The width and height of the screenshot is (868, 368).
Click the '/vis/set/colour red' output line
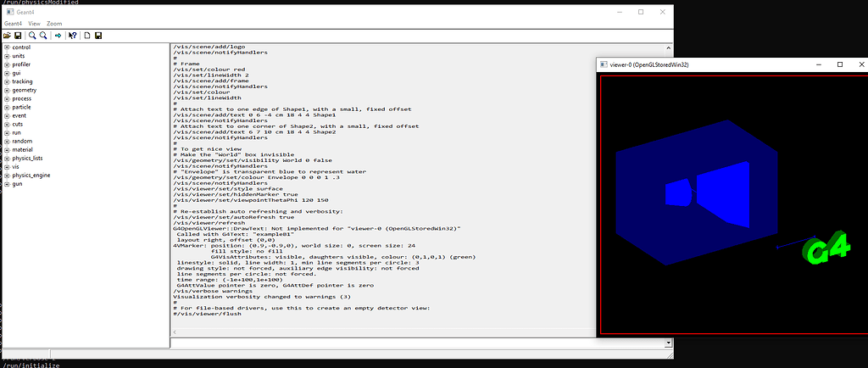tap(209, 70)
